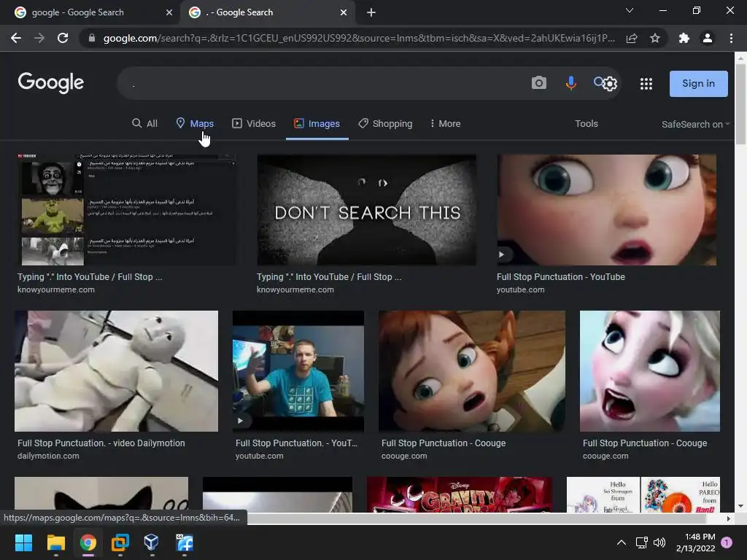Open the Google apps grid
This screenshot has height=560, width=747.
tap(646, 84)
